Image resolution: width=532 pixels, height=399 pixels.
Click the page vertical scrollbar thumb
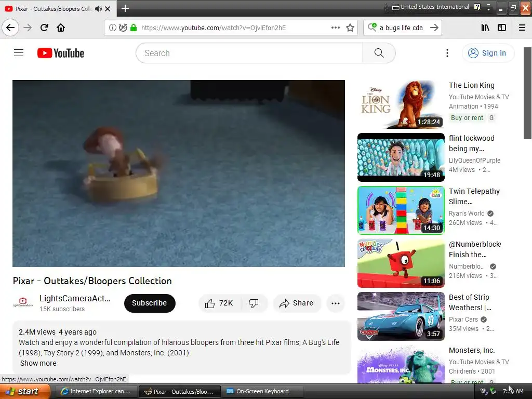[x=528, y=93]
